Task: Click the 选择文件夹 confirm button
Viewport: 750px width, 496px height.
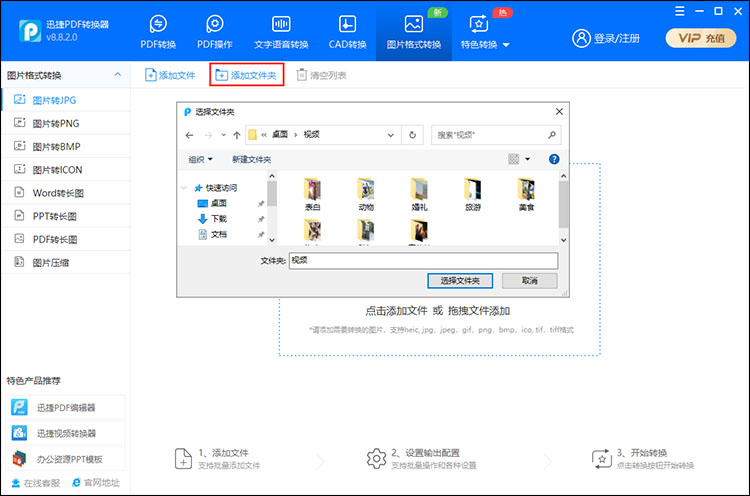Action: click(x=460, y=281)
